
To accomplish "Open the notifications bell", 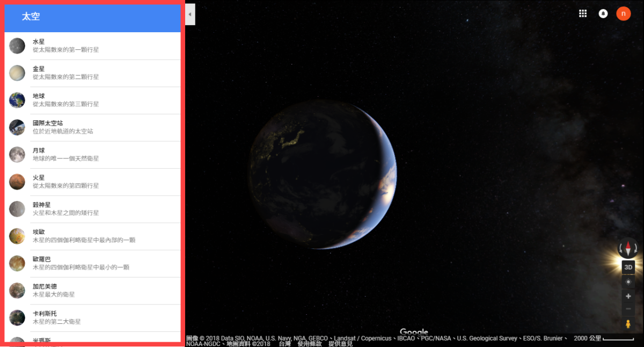I will pyautogui.click(x=603, y=14).
